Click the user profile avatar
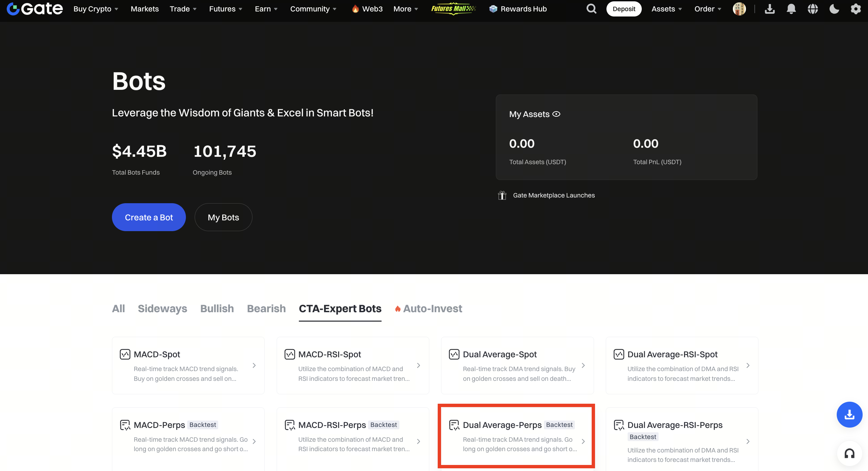 pyautogui.click(x=739, y=9)
